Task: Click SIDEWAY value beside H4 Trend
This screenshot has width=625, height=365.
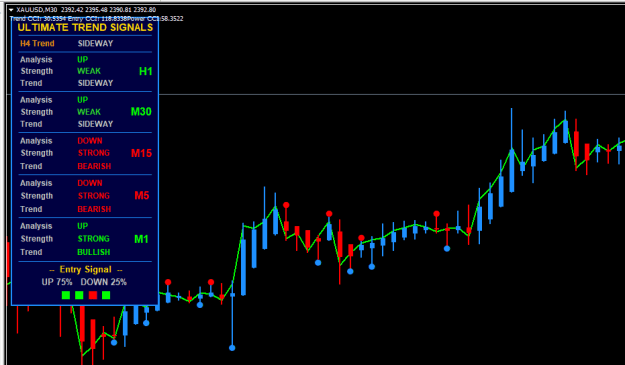Action: click(95, 43)
